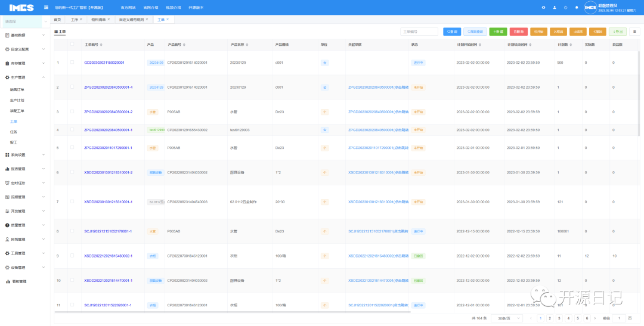Select checkbox for ZPGD202302020840500001-2
The width and height of the screenshot is (644, 326).
[x=72, y=111]
